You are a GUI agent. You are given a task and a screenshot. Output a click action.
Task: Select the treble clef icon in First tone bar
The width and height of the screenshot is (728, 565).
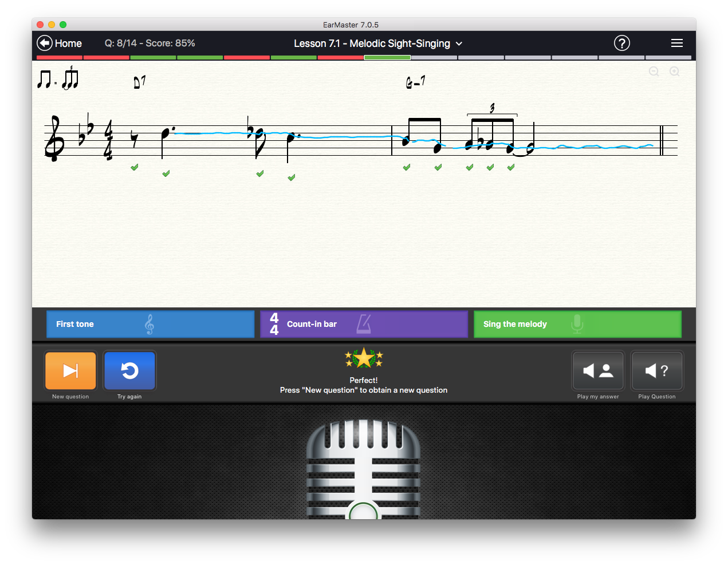click(x=149, y=324)
